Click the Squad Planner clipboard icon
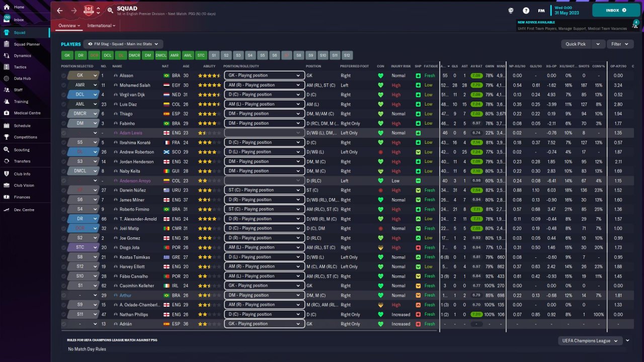This screenshot has width=644, height=362. 7,44
